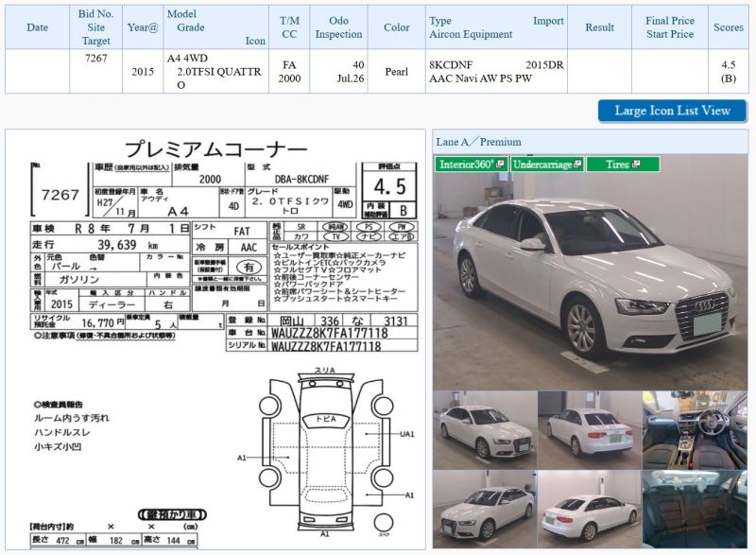Click the 39,639 km mileage on sheet
The height and width of the screenshot is (555, 756).
pos(128,245)
